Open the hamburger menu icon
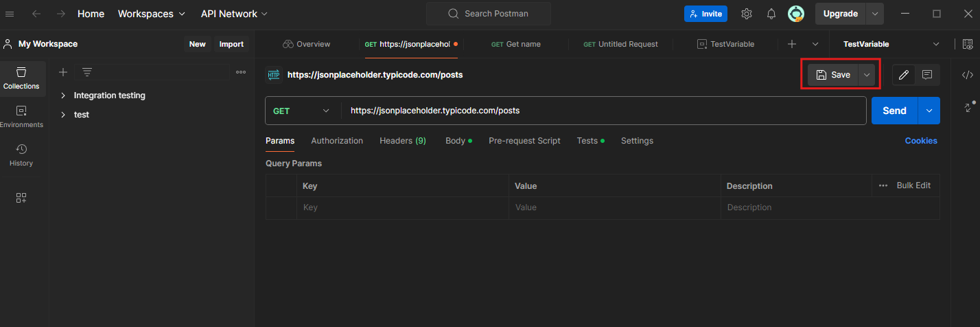Screen dimensions: 980x327 [10, 14]
